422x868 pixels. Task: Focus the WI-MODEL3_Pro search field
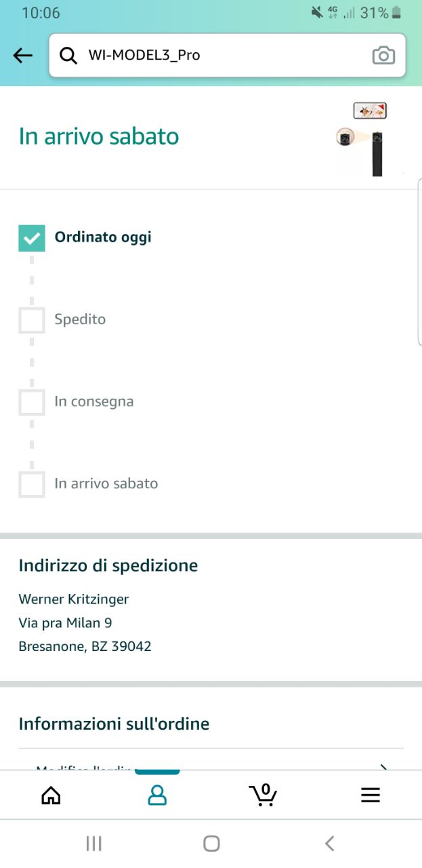click(x=228, y=56)
